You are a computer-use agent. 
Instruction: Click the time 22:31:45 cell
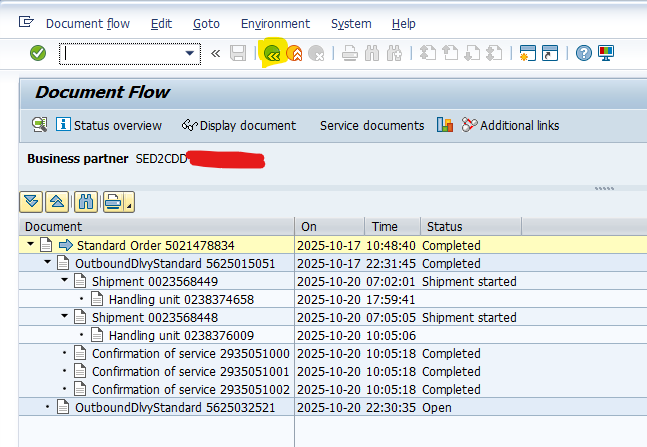click(x=391, y=264)
